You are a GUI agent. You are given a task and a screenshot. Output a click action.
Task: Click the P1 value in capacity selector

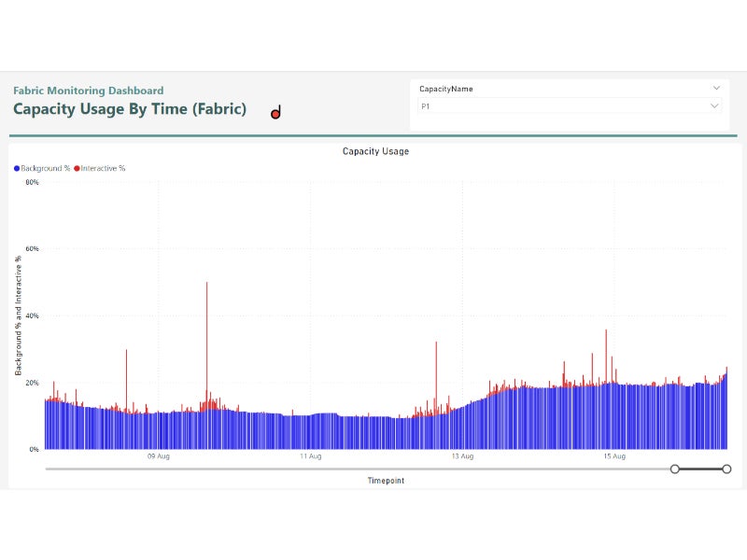click(426, 107)
